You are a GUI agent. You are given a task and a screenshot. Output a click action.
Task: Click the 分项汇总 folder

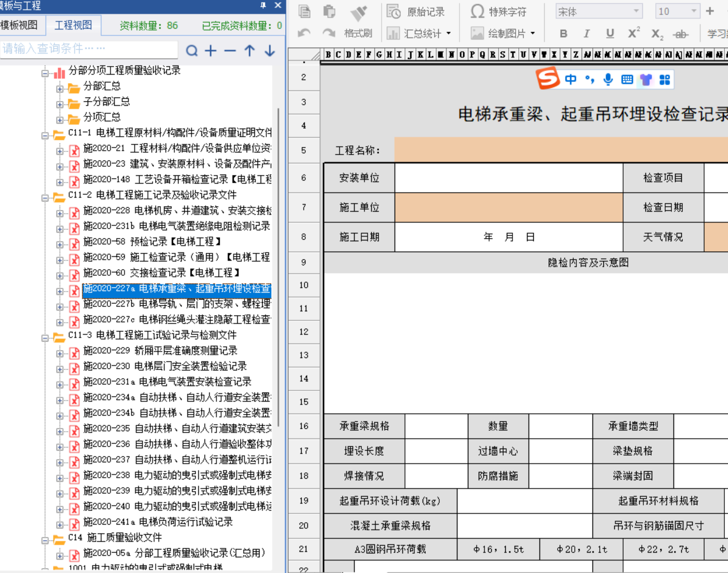click(x=102, y=117)
